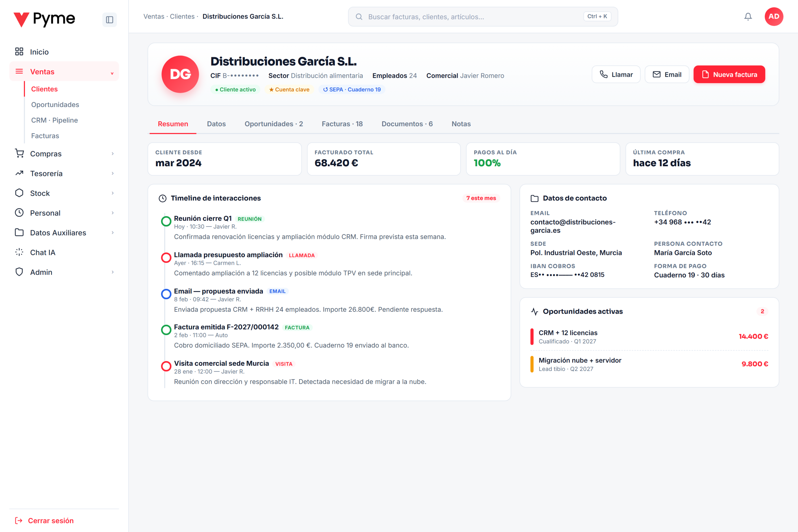798x532 pixels.
Task: Expand the Stock menu chevron
Action: coord(113,193)
